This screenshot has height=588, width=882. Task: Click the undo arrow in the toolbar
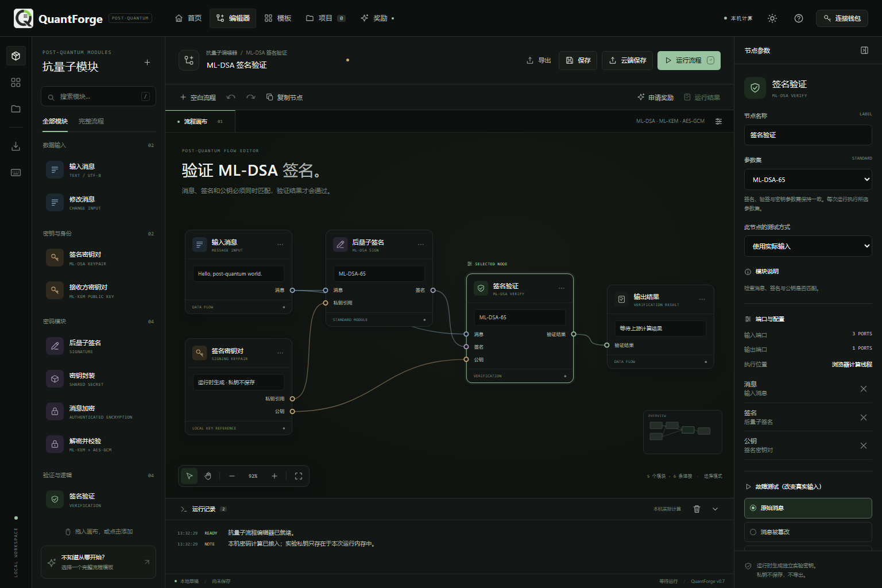(x=231, y=97)
